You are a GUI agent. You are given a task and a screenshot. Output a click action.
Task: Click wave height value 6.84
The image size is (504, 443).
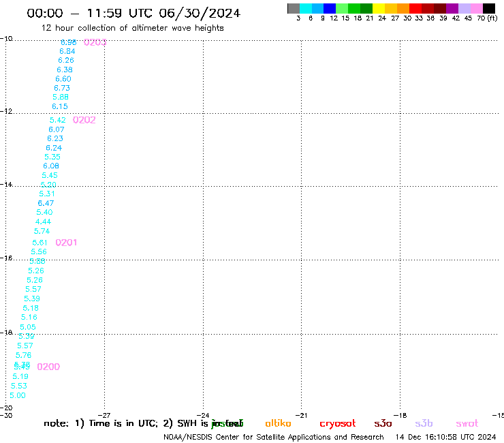click(x=67, y=51)
